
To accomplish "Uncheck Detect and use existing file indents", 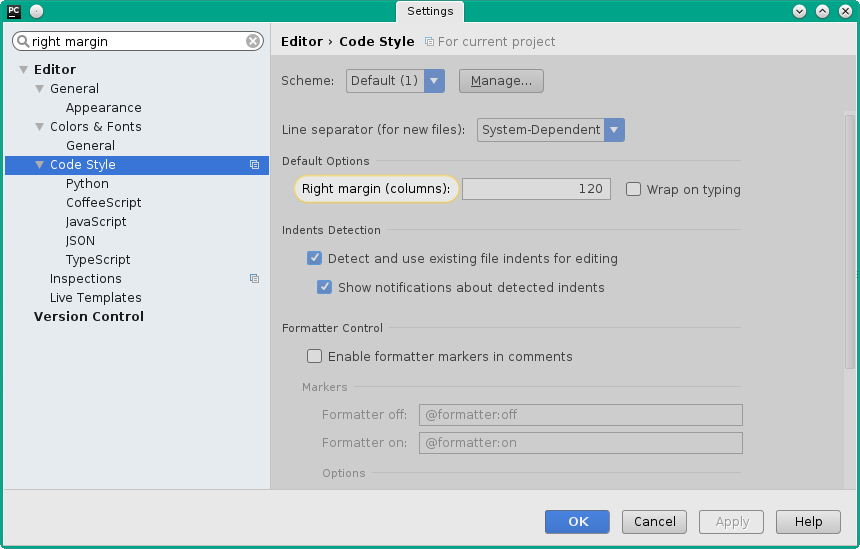I will click(x=315, y=258).
